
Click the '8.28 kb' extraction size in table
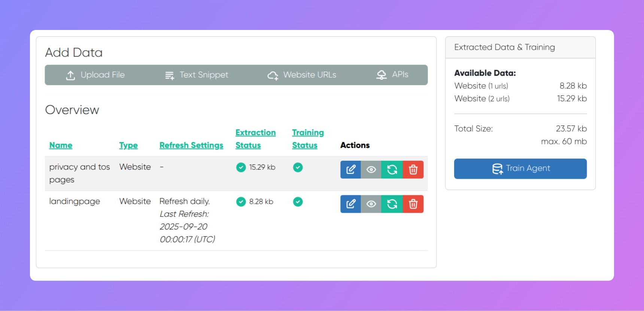tap(261, 202)
